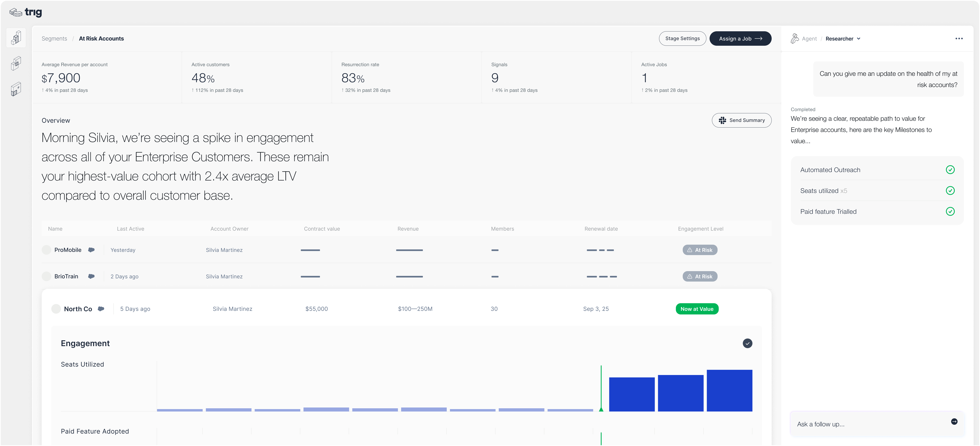Click the Salesforce cloud icon beside ProMobile

91,250
